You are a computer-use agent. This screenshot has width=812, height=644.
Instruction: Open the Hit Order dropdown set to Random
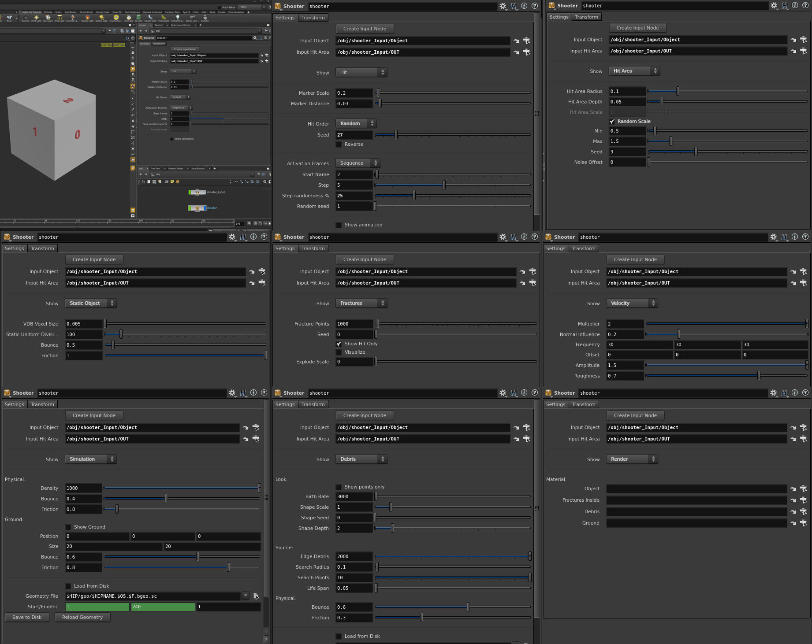(356, 124)
